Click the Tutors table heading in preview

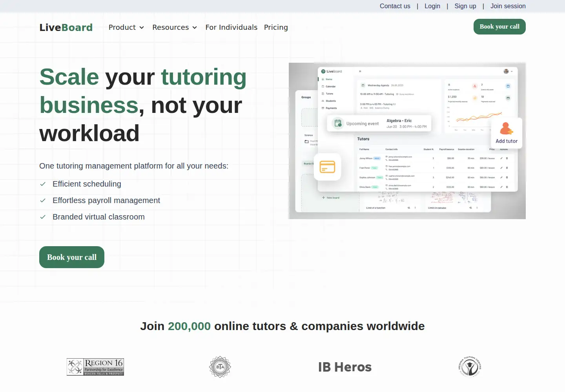click(x=363, y=139)
